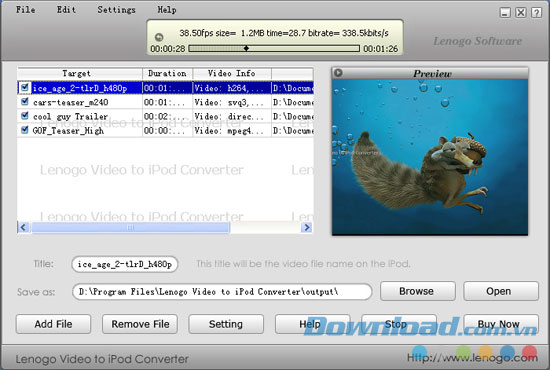
Task: Click the Open button
Action: click(501, 291)
